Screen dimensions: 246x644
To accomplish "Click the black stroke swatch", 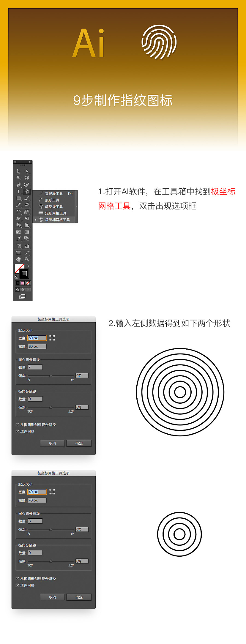I will (x=24, y=274).
